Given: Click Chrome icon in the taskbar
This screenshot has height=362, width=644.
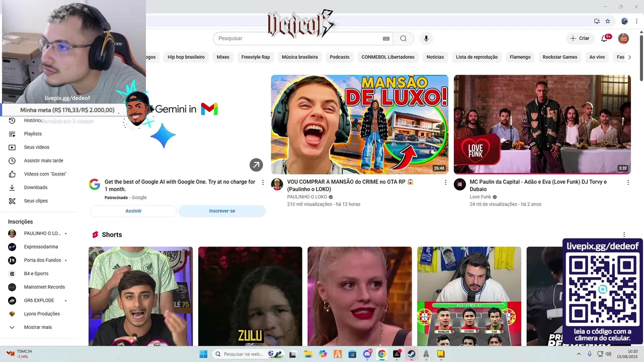Looking at the screenshot, I should pyautogui.click(x=382, y=354).
